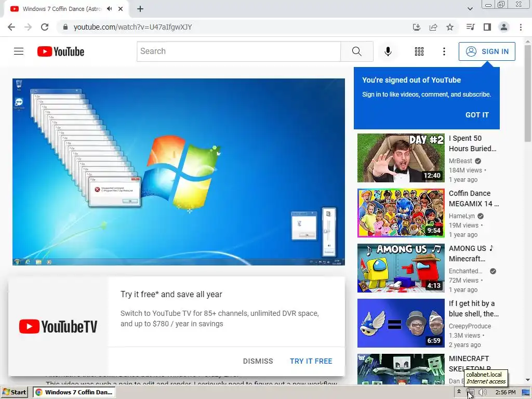
Task: Open a new tab
Action: [x=140, y=9]
